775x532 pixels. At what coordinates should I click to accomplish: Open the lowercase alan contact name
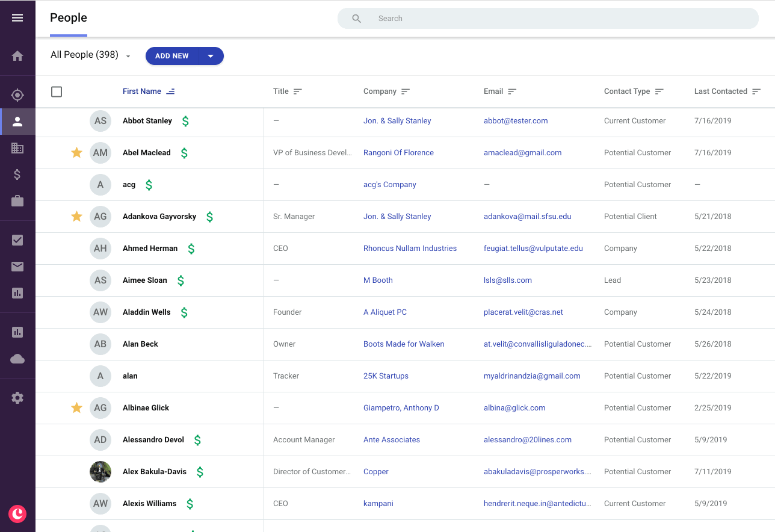coord(130,376)
